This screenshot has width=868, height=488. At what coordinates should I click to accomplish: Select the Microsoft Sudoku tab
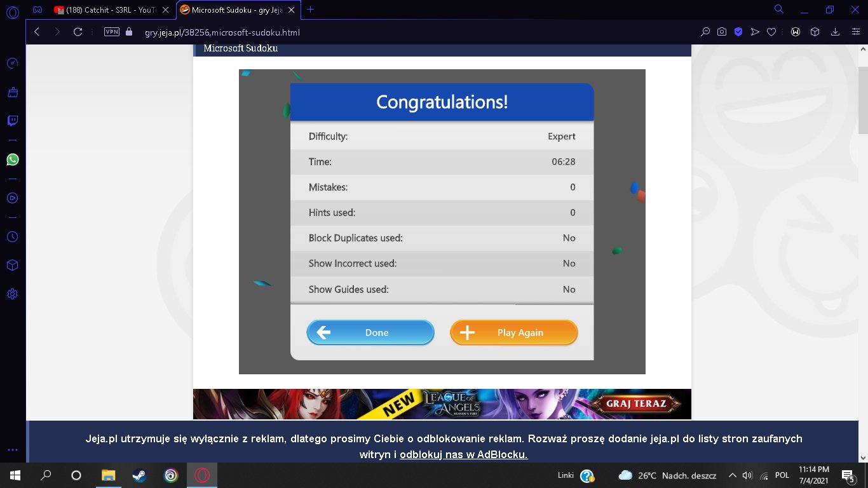239,10
